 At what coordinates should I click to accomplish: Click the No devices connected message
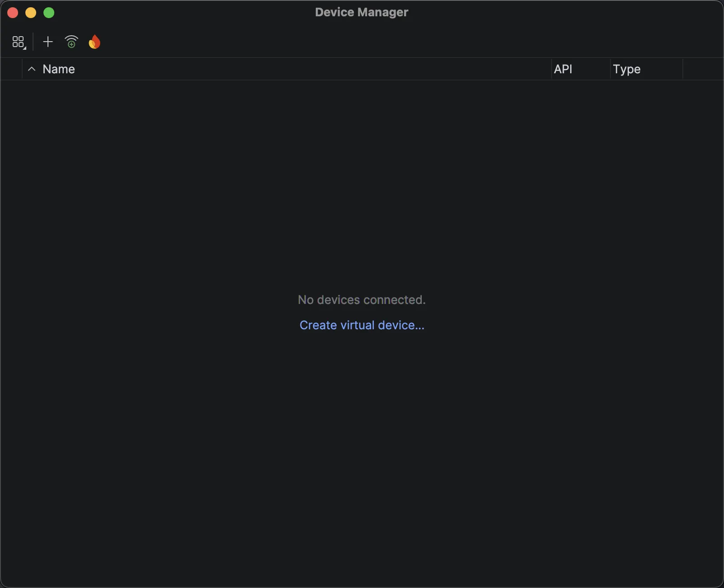pyautogui.click(x=362, y=300)
